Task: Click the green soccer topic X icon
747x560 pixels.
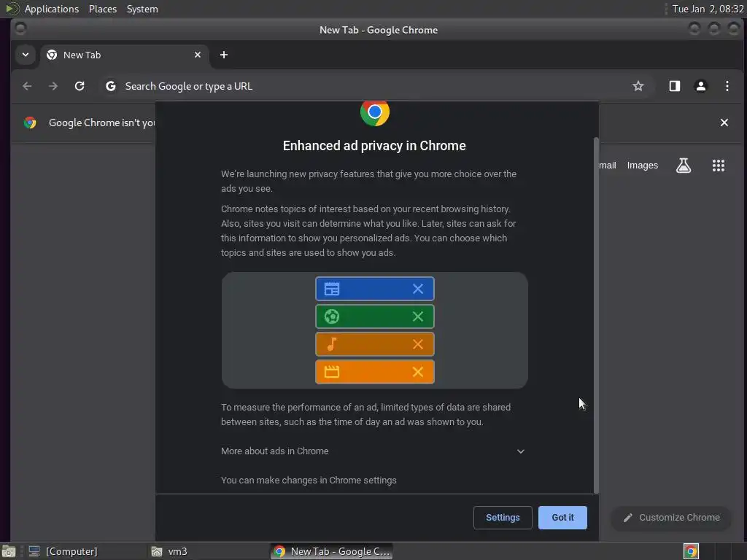Action: [x=418, y=316]
